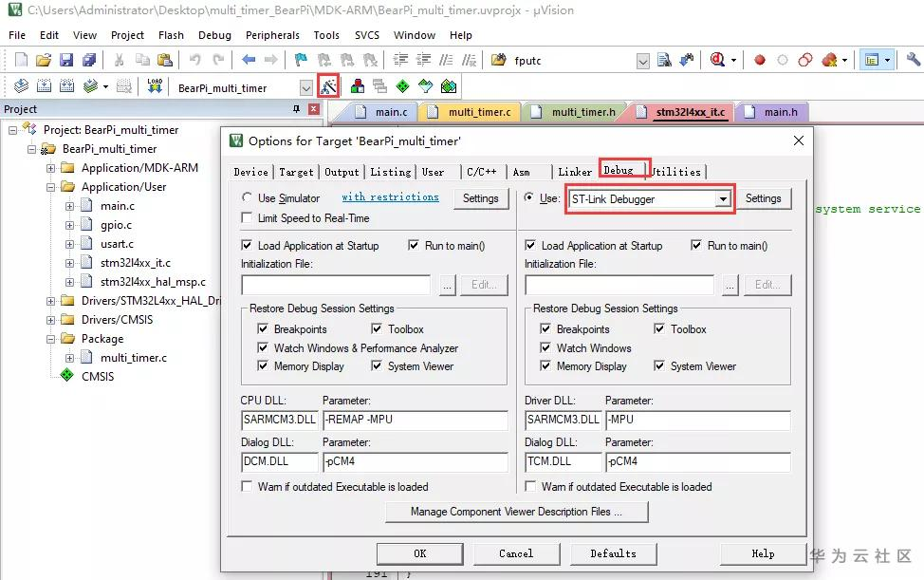This screenshot has width=924, height=580.
Task: Click the Defaults button
Action: tap(613, 553)
